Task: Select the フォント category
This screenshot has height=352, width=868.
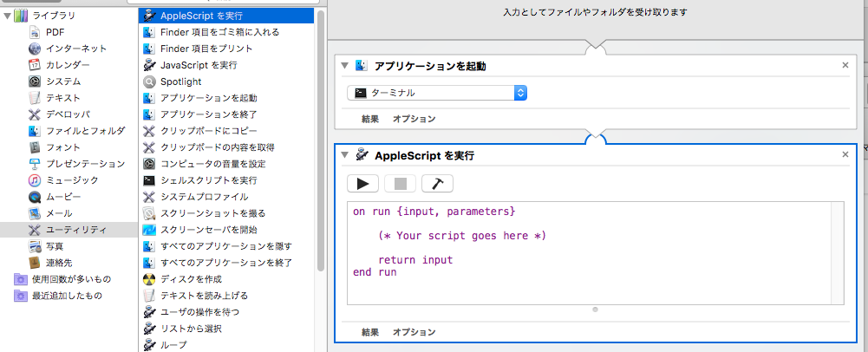Action: 63,147
